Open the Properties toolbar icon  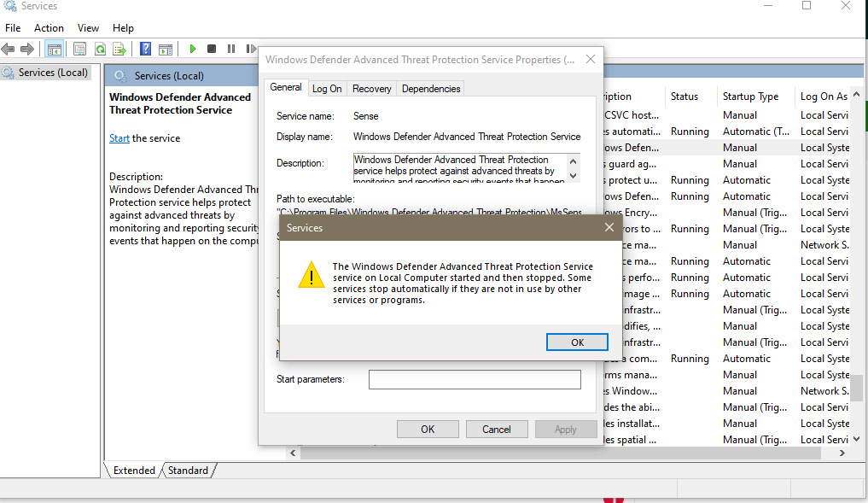point(79,49)
